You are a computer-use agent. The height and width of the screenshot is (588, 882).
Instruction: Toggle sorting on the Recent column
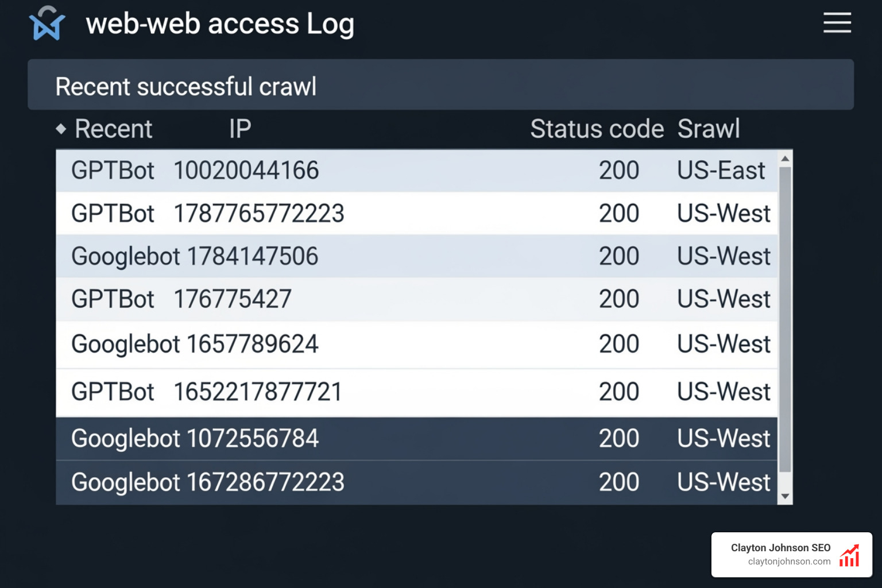(x=113, y=129)
